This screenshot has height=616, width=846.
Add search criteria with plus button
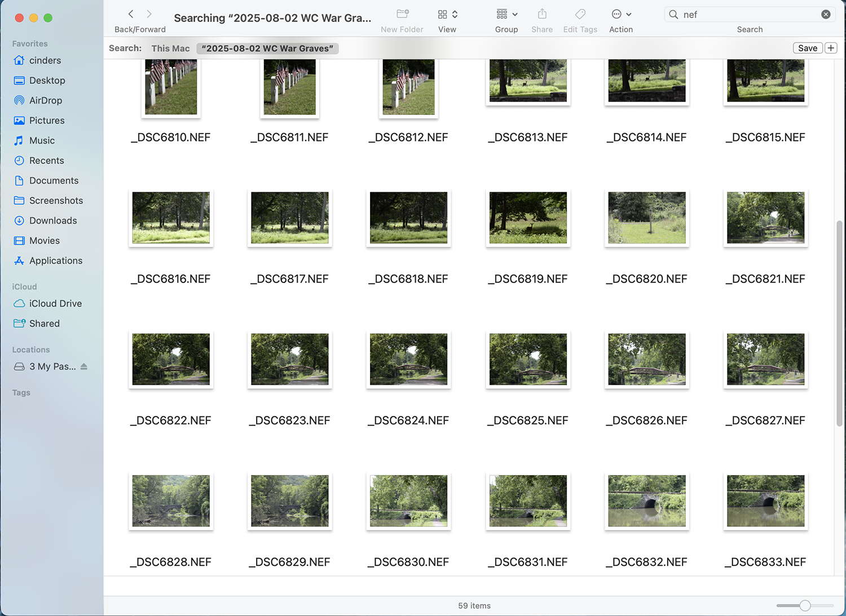coord(831,48)
